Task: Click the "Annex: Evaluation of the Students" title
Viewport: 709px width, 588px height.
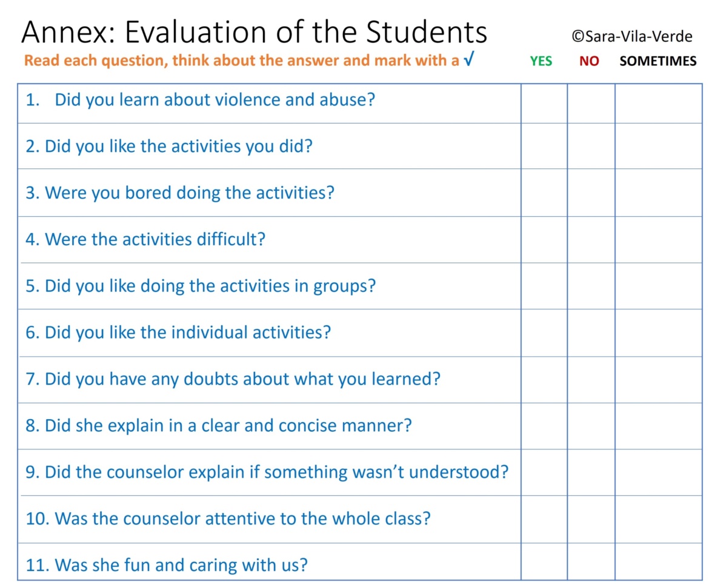Action: pyautogui.click(x=254, y=32)
